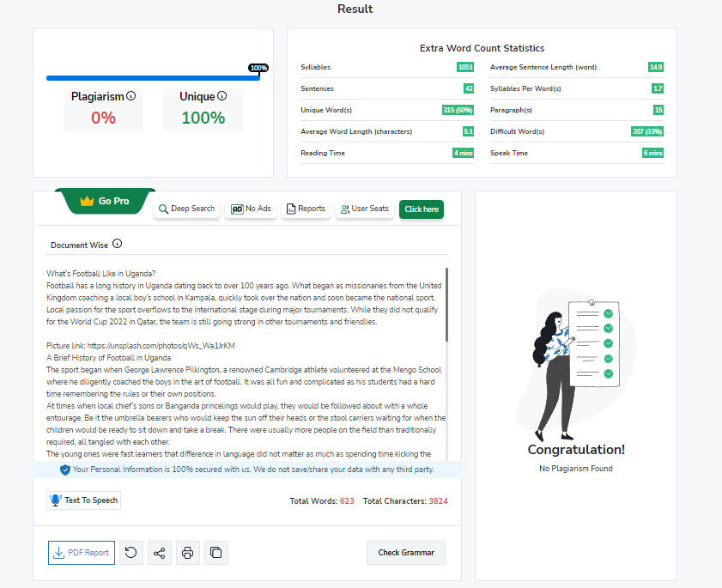Viewport: 722px width, 588px height.
Task: Copy the result text with copy icon
Action: (x=216, y=553)
